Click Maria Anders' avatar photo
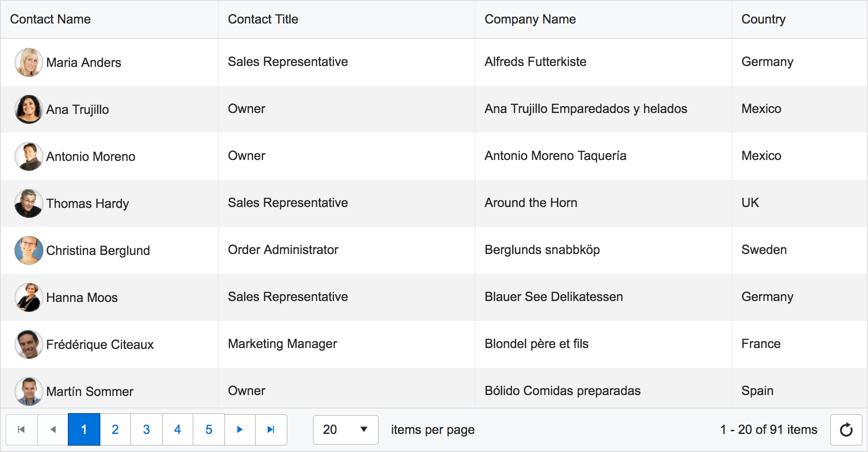Screen dimensions: 868x452 click(29, 62)
